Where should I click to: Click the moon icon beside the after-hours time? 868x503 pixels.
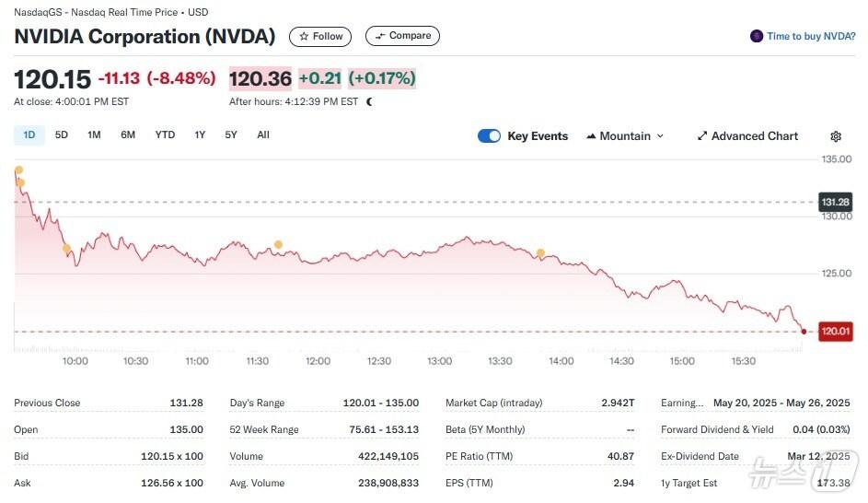coord(370,102)
